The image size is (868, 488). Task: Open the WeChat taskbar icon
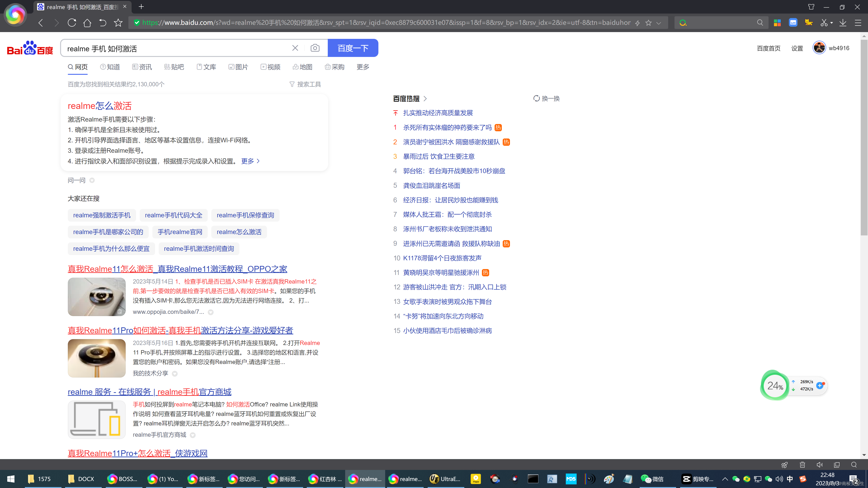pos(652,479)
